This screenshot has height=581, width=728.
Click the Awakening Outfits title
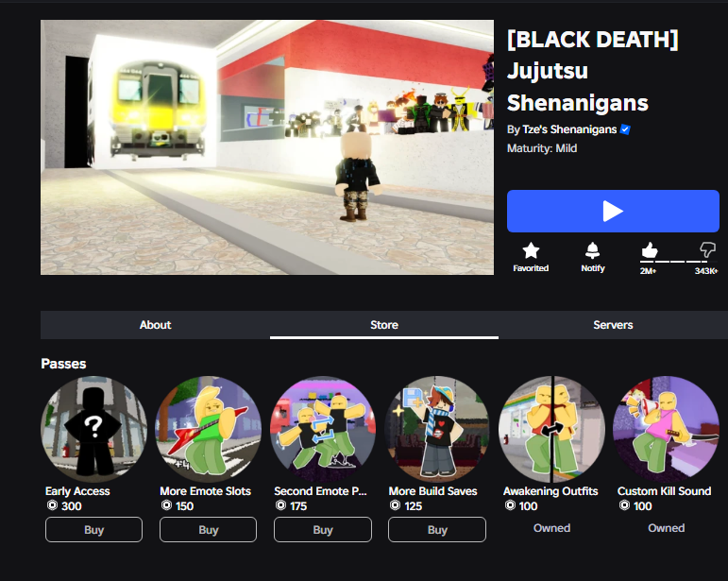click(x=550, y=491)
